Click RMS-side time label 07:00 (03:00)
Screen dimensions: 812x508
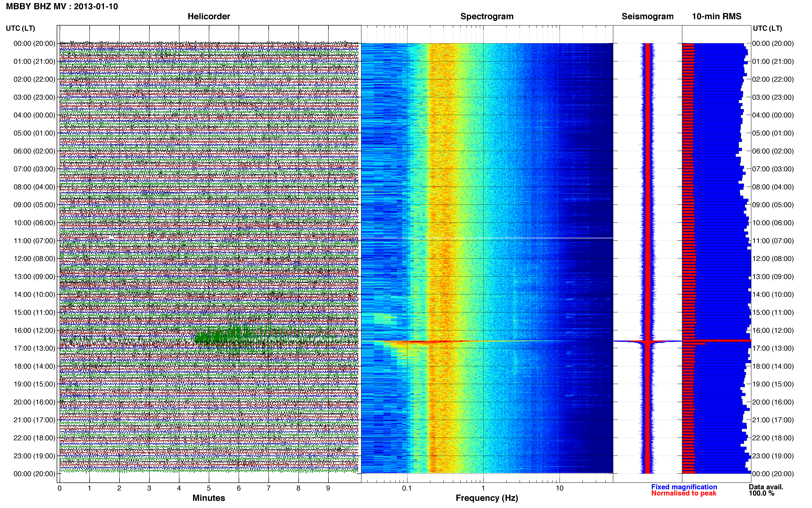click(773, 169)
